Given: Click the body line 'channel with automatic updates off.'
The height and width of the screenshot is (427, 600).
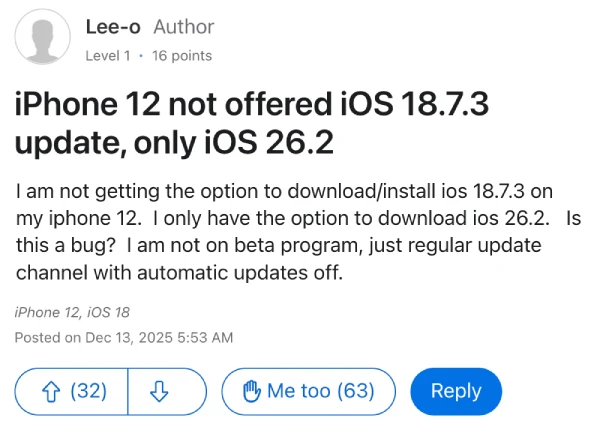Looking at the screenshot, I should point(178,272).
